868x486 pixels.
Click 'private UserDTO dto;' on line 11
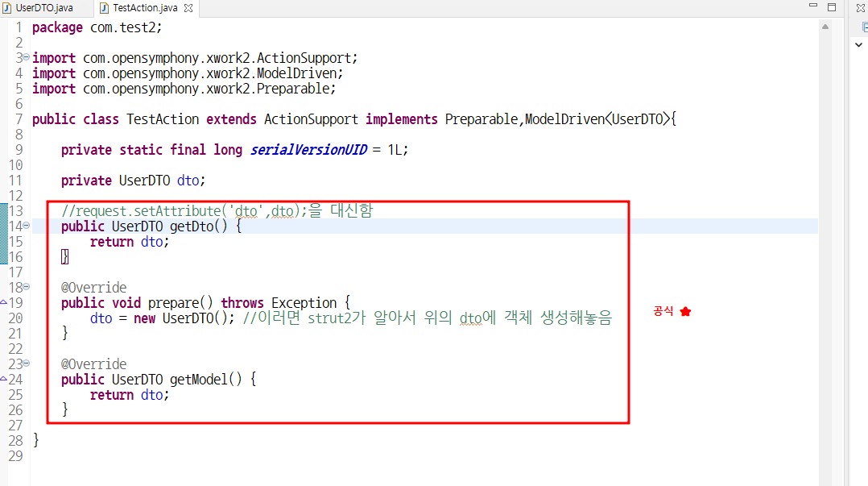(x=133, y=181)
